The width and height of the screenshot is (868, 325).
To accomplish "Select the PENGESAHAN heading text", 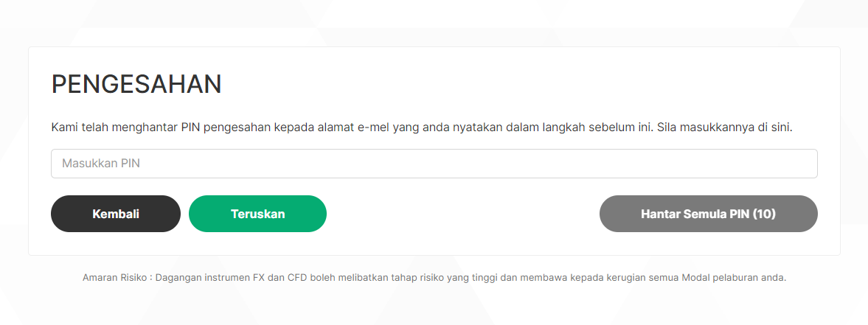I will [136, 84].
